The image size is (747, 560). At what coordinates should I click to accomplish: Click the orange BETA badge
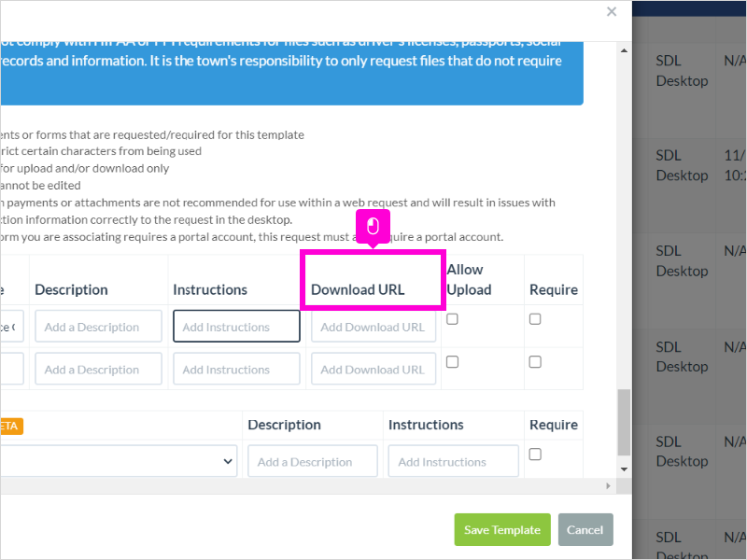tap(10, 426)
